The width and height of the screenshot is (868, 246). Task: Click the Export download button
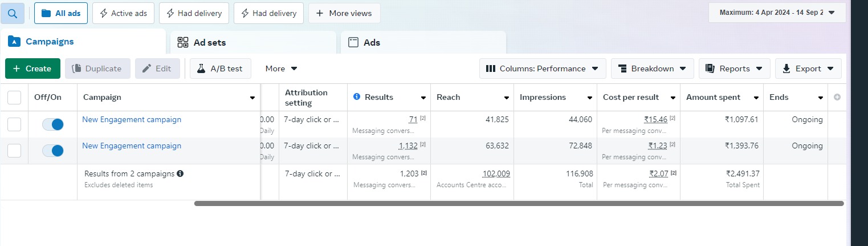(x=808, y=68)
